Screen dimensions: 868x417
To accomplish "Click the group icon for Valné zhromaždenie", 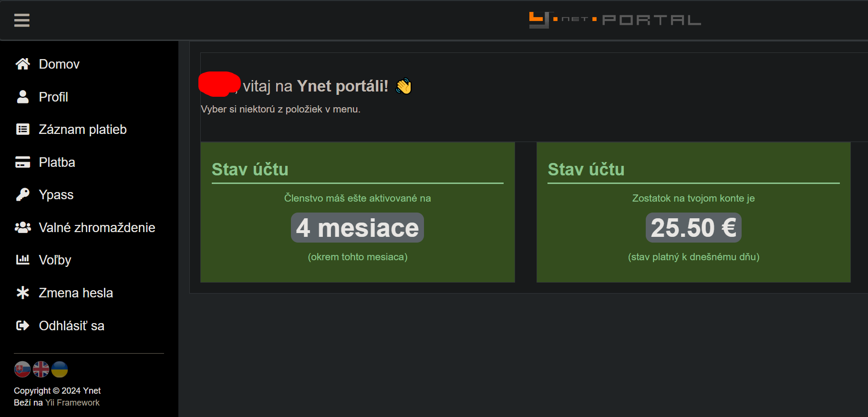I will pyautogui.click(x=22, y=227).
